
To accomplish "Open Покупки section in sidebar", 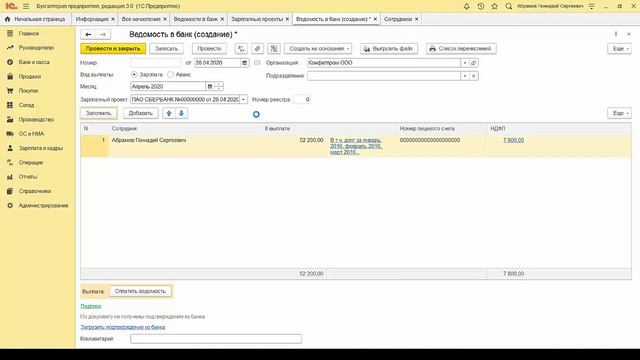I will coord(28,91).
